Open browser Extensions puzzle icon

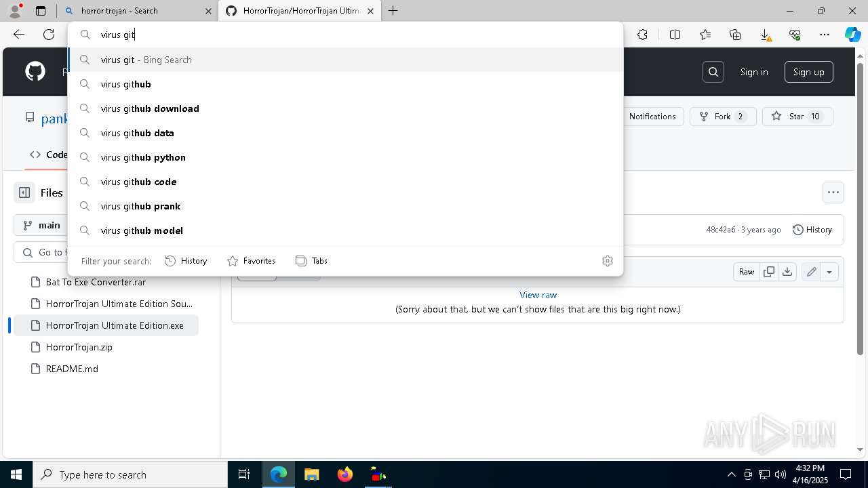[642, 35]
